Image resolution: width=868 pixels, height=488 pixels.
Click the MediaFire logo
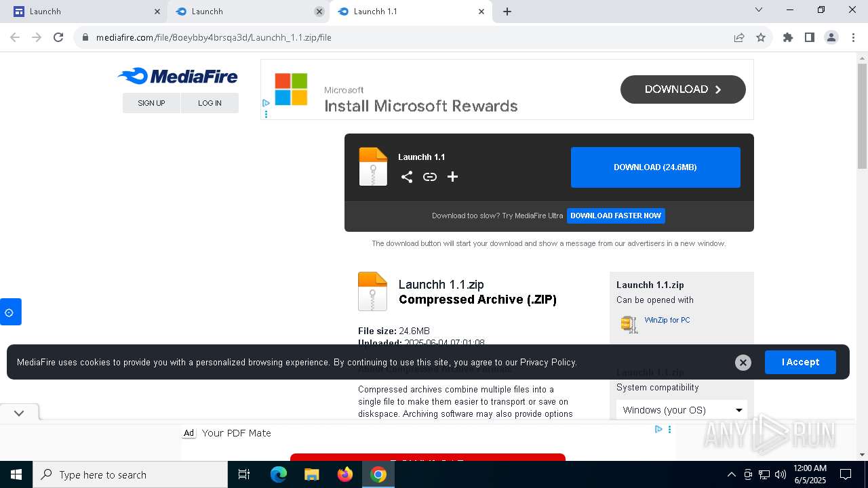178,76
